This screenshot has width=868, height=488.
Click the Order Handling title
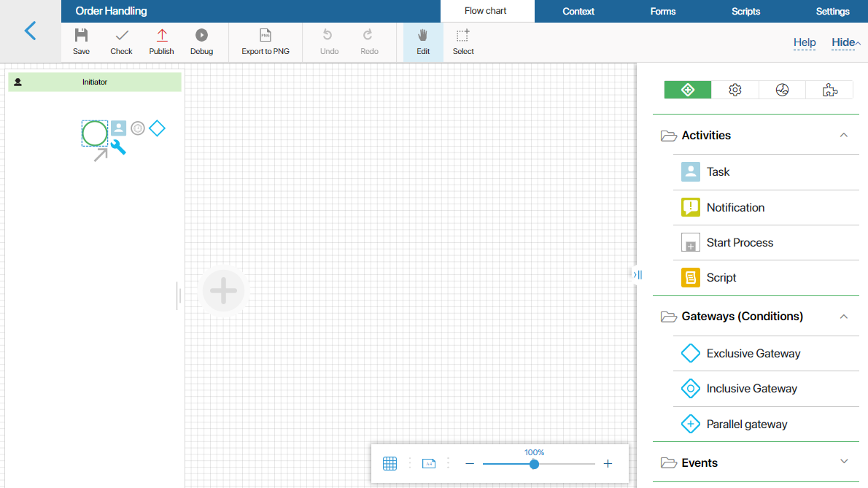pos(112,11)
